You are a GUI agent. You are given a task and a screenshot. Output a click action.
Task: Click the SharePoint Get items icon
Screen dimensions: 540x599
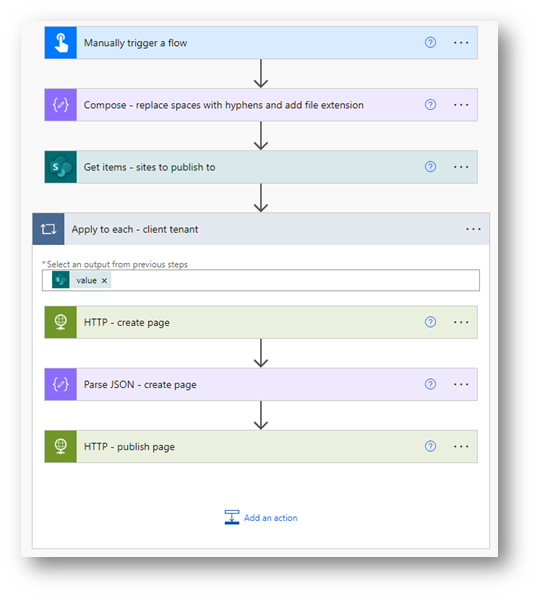click(61, 167)
